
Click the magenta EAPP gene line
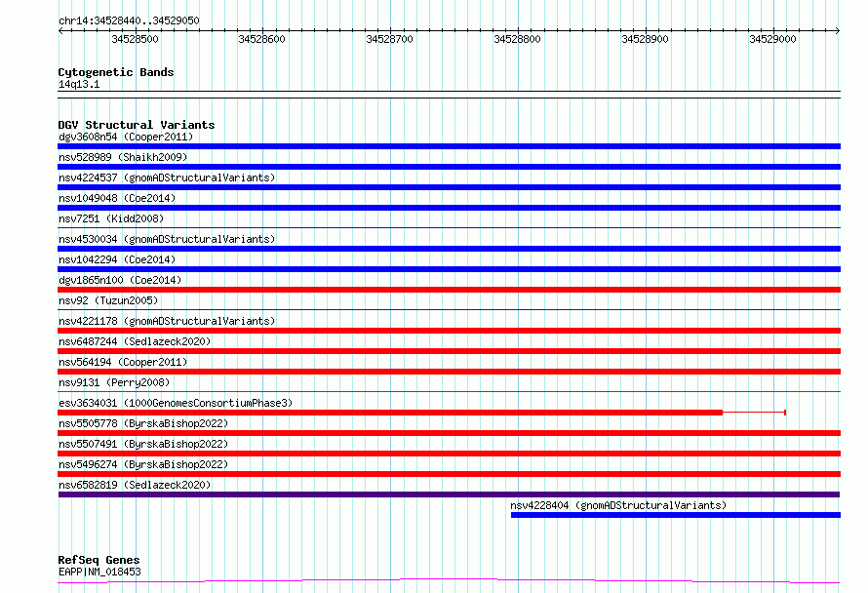click(x=449, y=581)
